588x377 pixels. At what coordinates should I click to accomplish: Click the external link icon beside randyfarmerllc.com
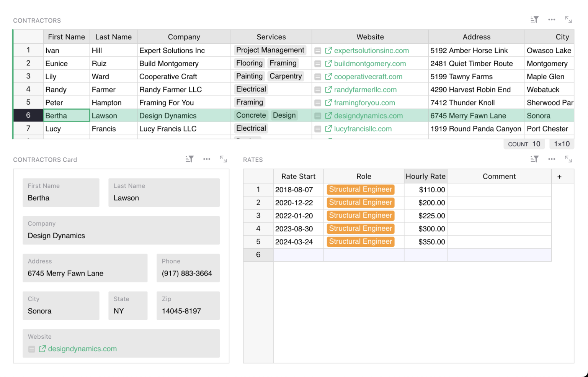pyautogui.click(x=328, y=90)
